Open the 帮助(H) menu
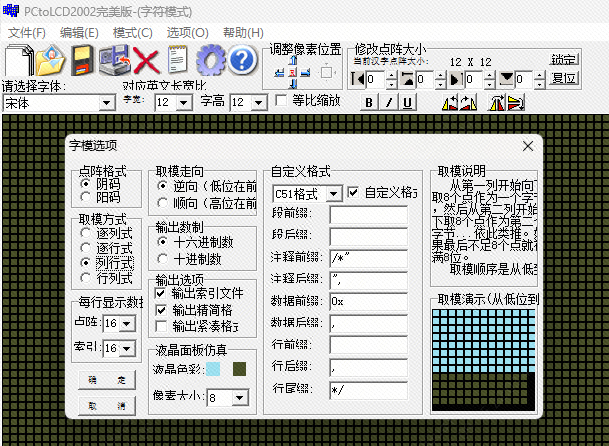The height and width of the screenshot is (446, 609). [x=243, y=33]
